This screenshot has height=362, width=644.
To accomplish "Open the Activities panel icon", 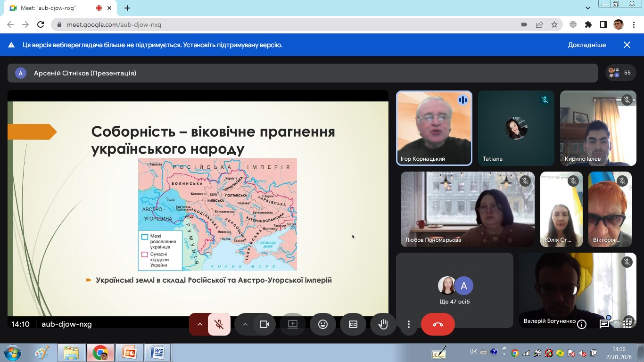I will click(x=627, y=323).
